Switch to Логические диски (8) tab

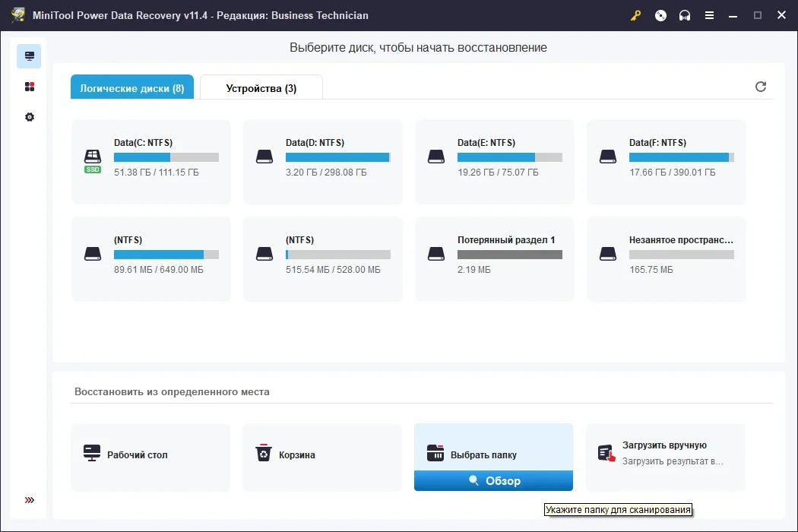click(x=132, y=87)
